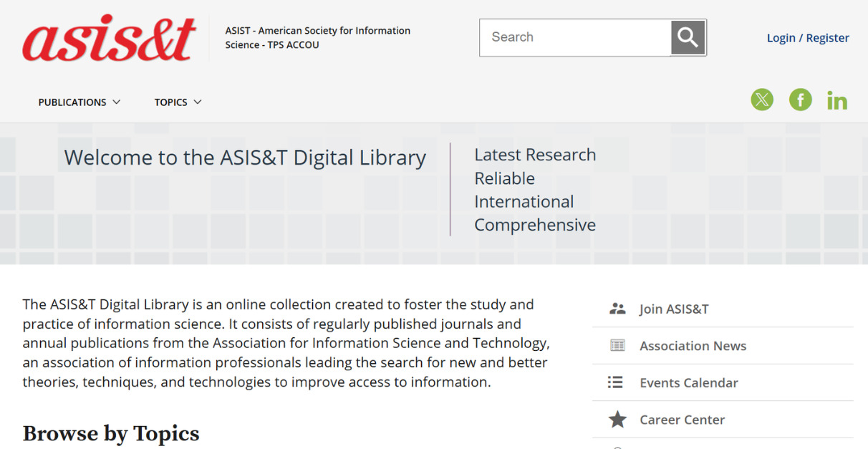The height and width of the screenshot is (449, 868).
Task: Open the Facebook social icon
Action: coord(800,100)
